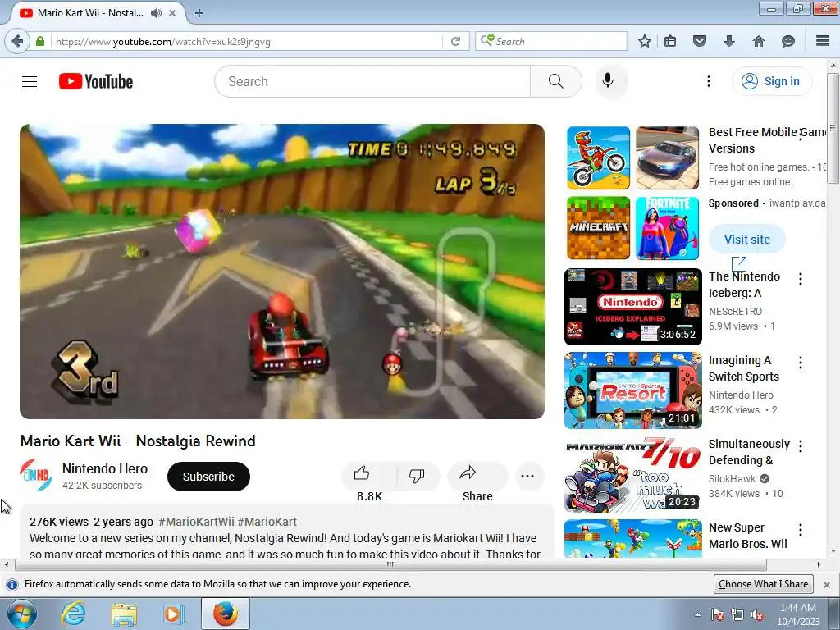Image resolution: width=840 pixels, height=630 pixels.
Task: Open Firefox downloads arrow icon
Action: click(729, 41)
